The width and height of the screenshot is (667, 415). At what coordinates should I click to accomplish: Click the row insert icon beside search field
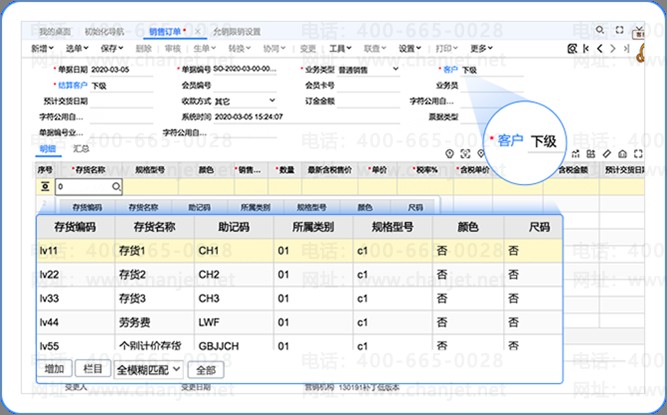pos(45,187)
